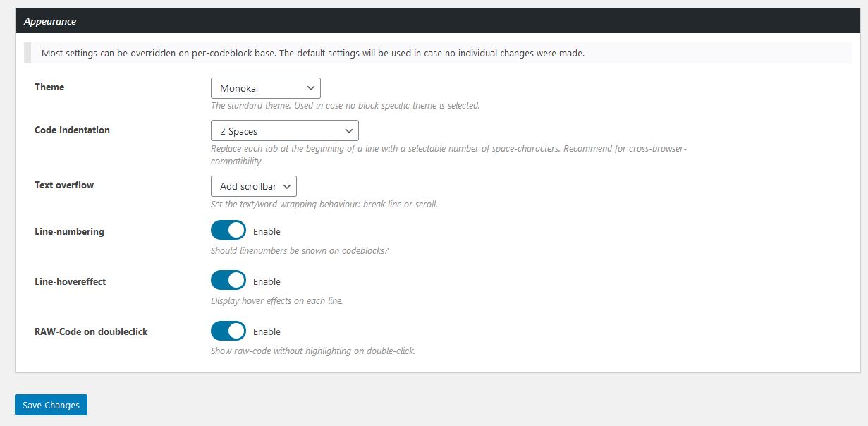The image size is (868, 426).
Task: Expand the Code indentation 2 Spaces dropdown
Action: [x=285, y=131]
